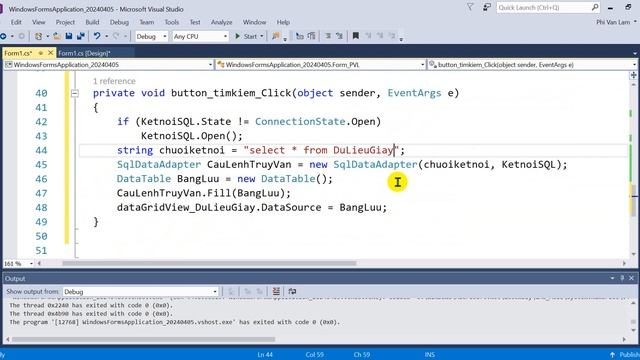Expand the Start button dropdown arrow
Screen dimensions: 640x360
click(x=262, y=36)
